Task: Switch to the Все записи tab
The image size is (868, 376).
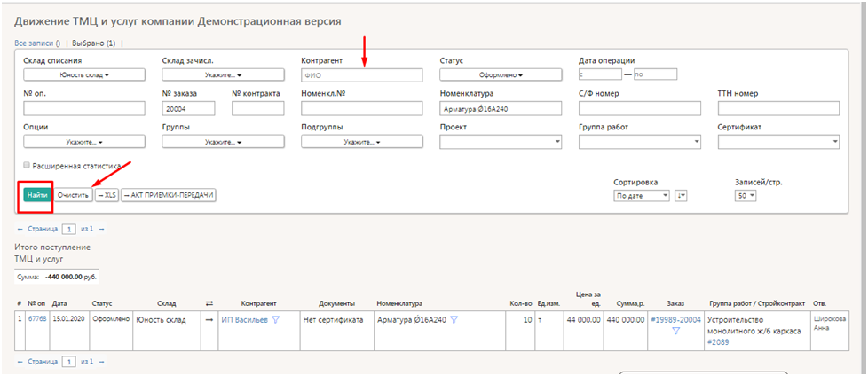Action: [36, 43]
